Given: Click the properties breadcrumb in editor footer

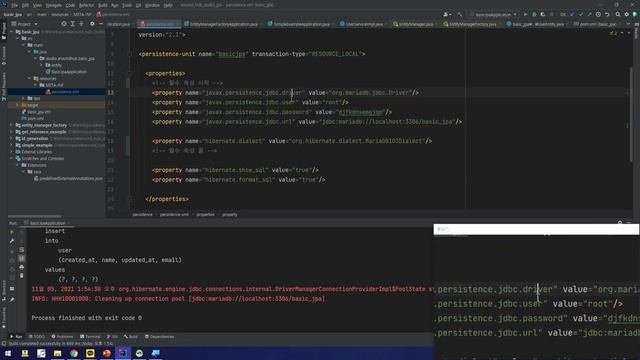Looking at the screenshot, I should pyautogui.click(x=205, y=214).
